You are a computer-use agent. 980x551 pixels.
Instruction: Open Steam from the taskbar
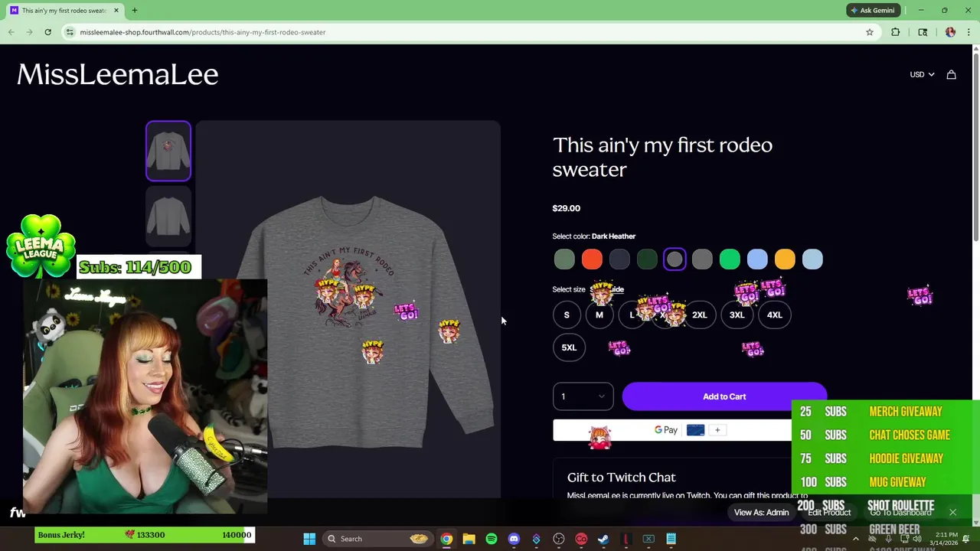tap(603, 539)
